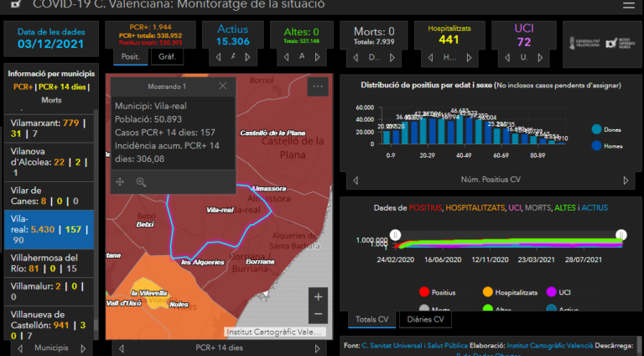Image resolution: width=644 pixels, height=356 pixels.
Task: Click the right handle of the timeline slider
Action: coord(621,234)
